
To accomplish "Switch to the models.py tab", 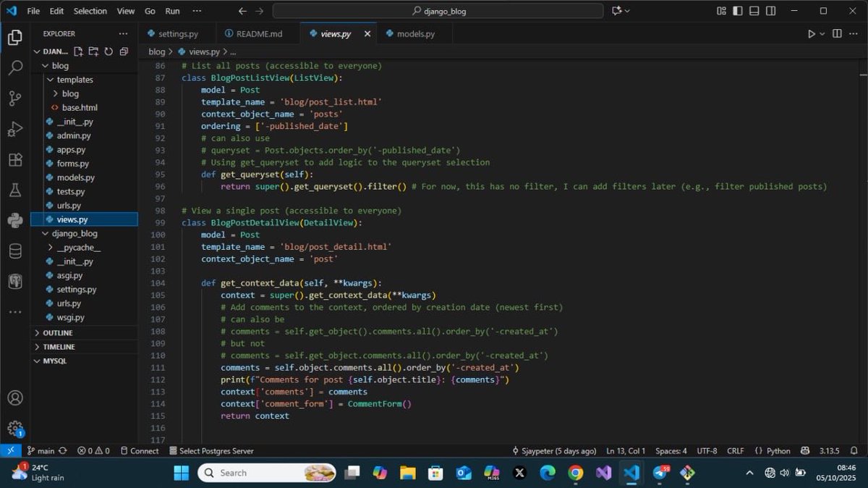I will (x=416, y=34).
